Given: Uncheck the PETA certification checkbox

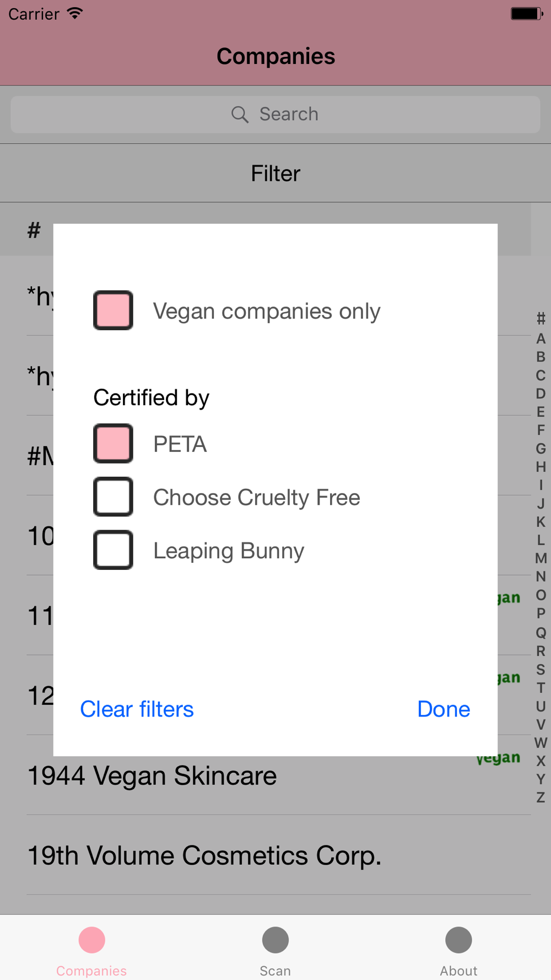Looking at the screenshot, I should click(x=113, y=443).
